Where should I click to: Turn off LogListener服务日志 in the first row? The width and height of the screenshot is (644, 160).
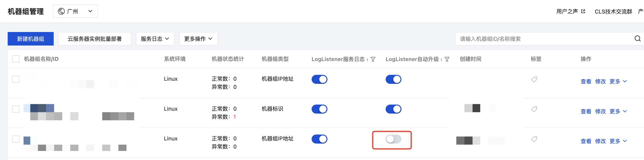click(319, 79)
